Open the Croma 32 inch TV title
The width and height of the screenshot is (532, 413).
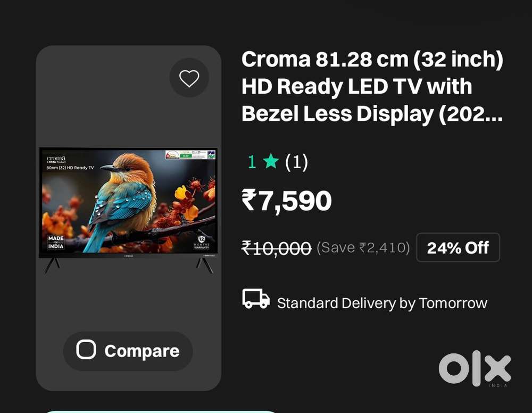tap(372, 86)
